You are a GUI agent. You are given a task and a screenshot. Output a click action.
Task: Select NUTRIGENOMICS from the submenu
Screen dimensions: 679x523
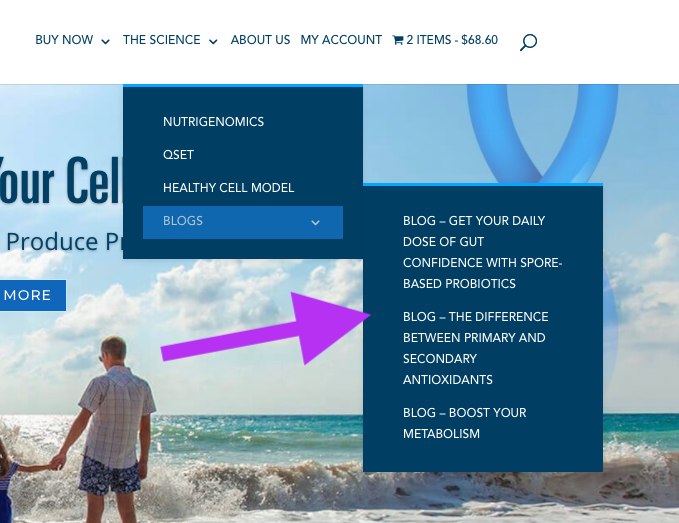point(213,122)
